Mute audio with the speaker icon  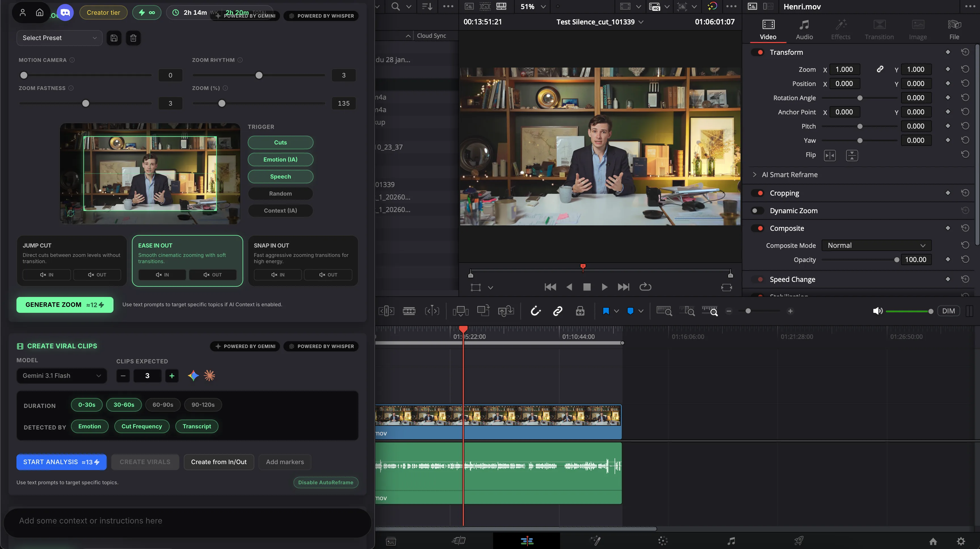click(x=877, y=311)
